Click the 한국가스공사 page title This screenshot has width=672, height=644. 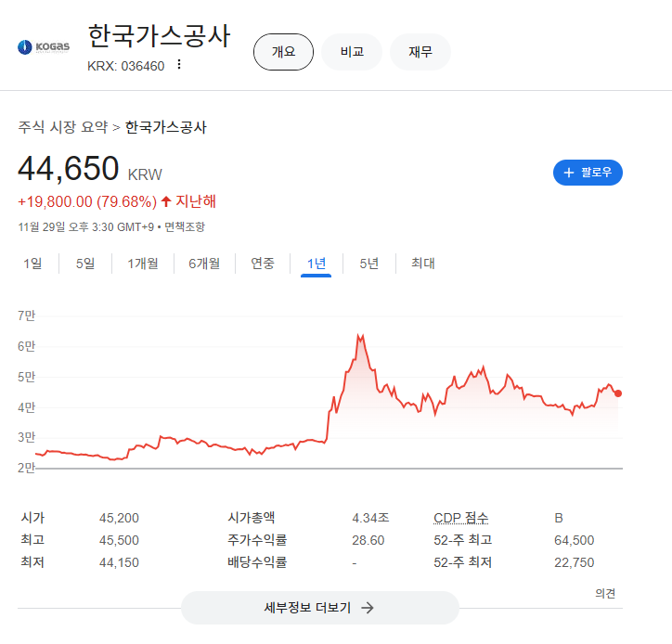pyautogui.click(x=159, y=35)
